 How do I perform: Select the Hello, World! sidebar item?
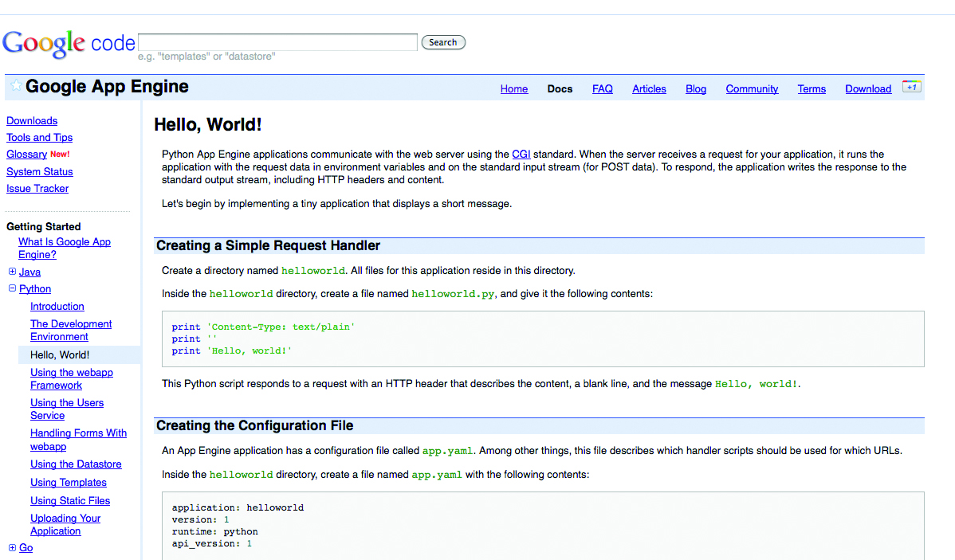[79, 354]
